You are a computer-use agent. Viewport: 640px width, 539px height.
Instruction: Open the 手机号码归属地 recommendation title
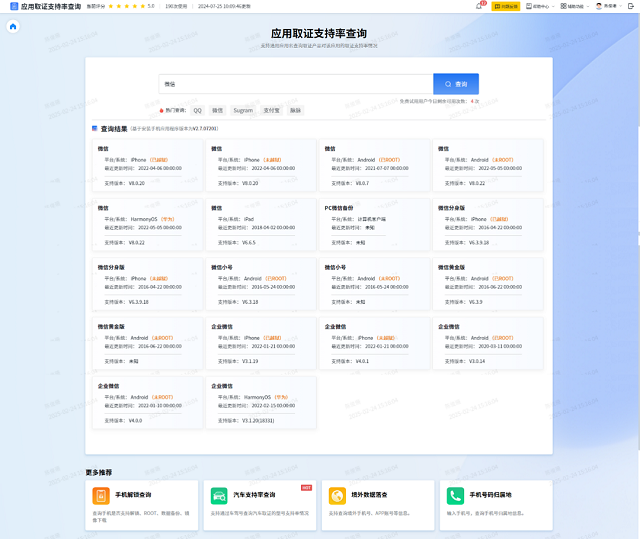[x=491, y=495]
